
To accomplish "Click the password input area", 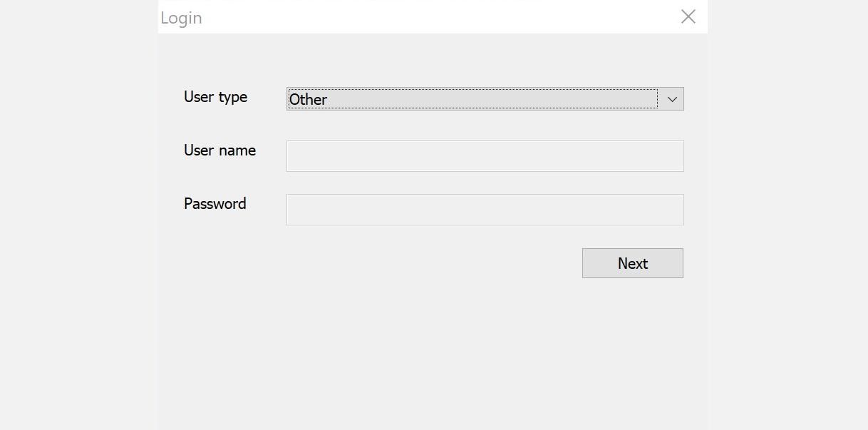I will coord(485,208).
